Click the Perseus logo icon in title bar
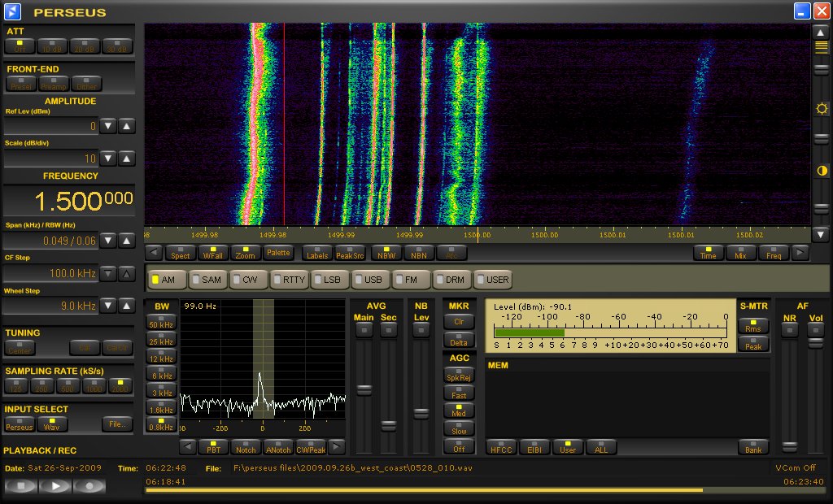 (x=12, y=11)
